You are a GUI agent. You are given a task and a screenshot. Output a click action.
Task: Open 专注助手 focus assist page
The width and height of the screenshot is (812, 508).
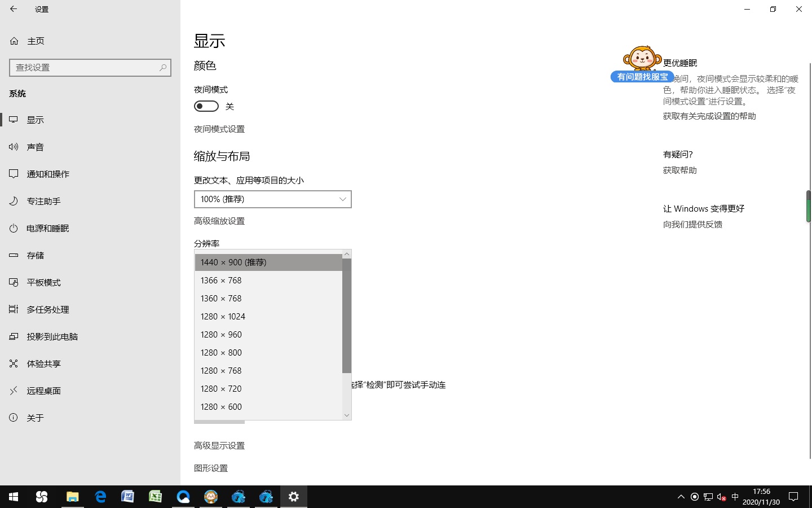(90, 201)
